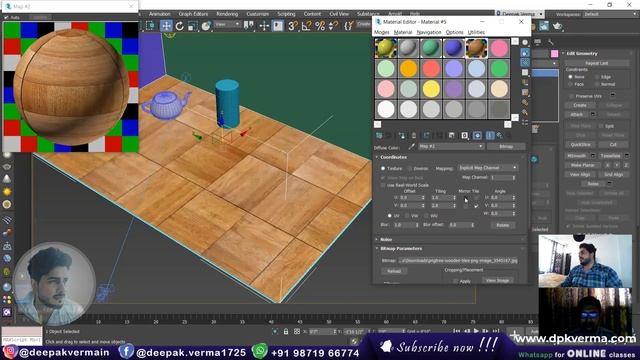Open the reference coordinate system View dropdown
The height and width of the screenshot is (360, 640).
pyautogui.click(x=227, y=25)
